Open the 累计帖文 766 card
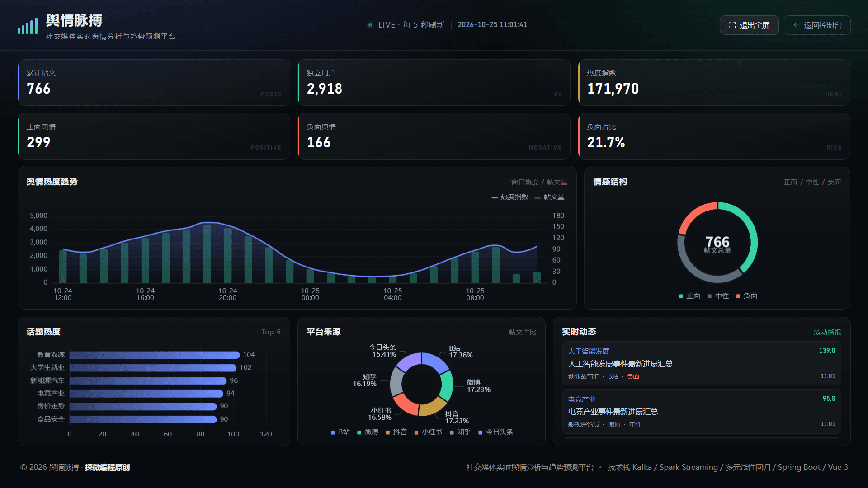This screenshot has width=868, height=488. pyautogui.click(x=154, y=83)
